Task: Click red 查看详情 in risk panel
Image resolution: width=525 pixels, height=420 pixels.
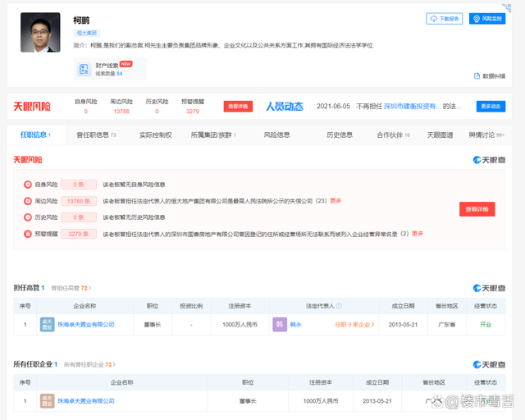Action: tap(477, 209)
